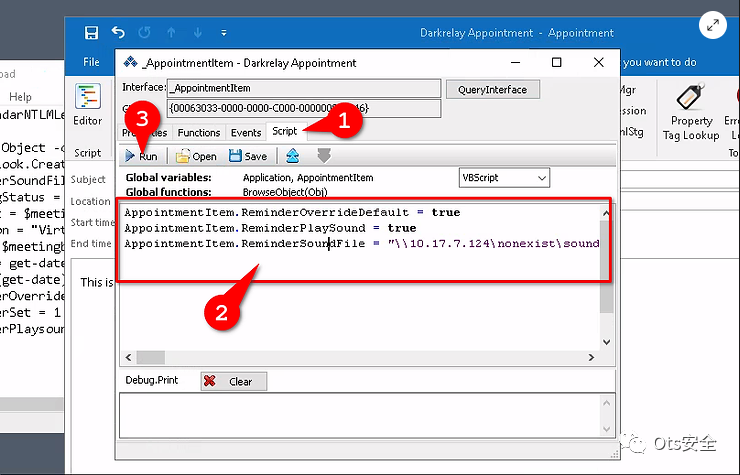Click the Save script toolbar button

pyautogui.click(x=248, y=156)
